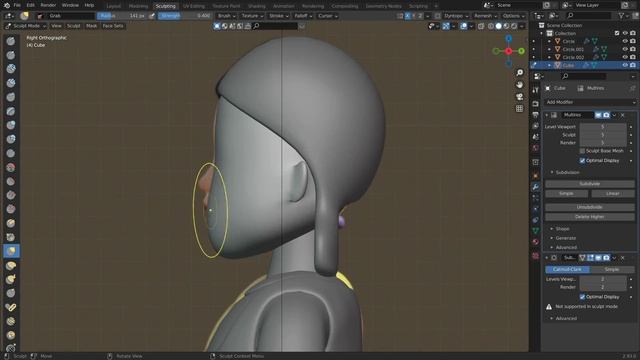The width and height of the screenshot is (640, 360).
Task: Click the New Scene button icon
Action: (547, 5)
